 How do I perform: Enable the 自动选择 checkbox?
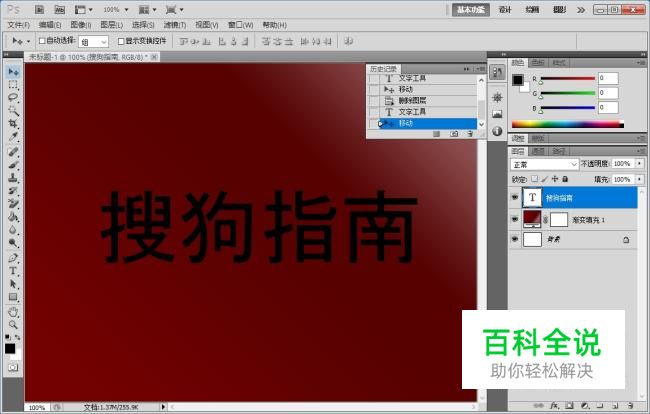[x=42, y=41]
